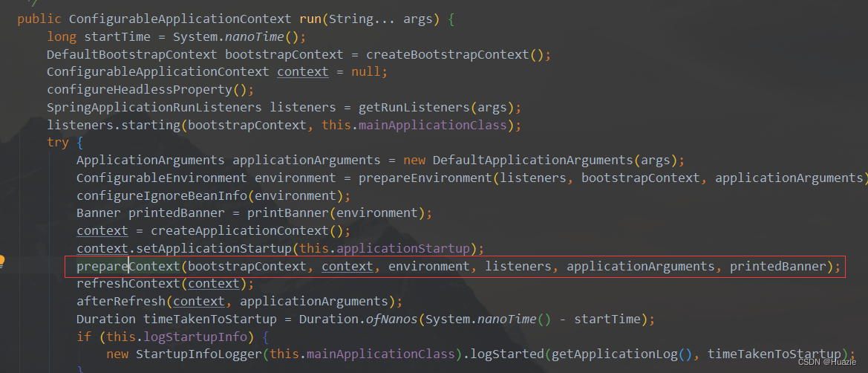The width and height of the screenshot is (868, 373).
Task: Click the logStartupInfo field
Action: pos(195,337)
